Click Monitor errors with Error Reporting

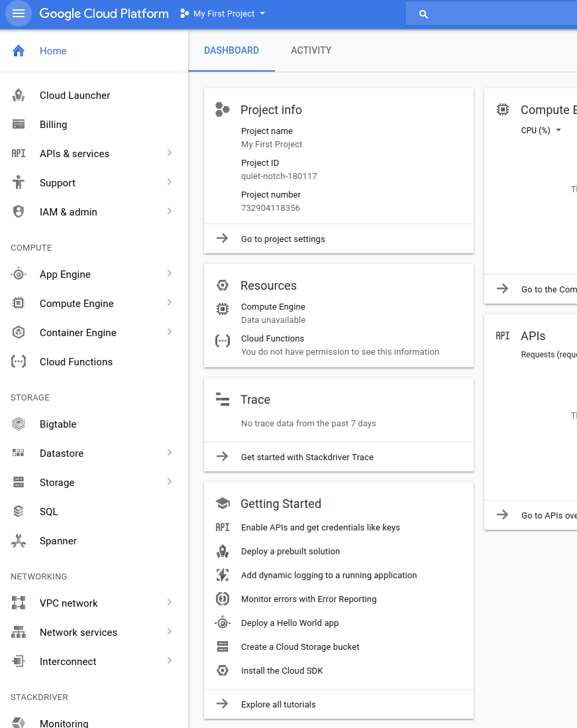coord(309,599)
